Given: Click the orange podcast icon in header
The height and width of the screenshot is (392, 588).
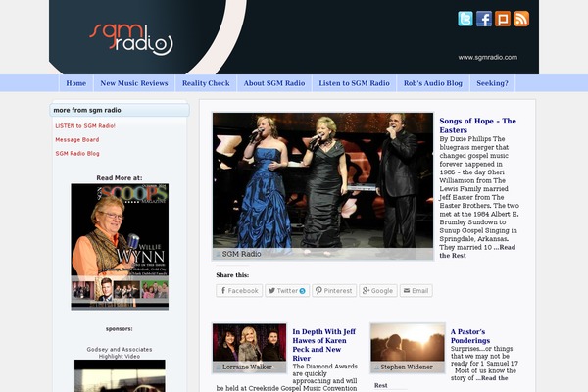Looking at the screenshot, I should coord(503,19).
